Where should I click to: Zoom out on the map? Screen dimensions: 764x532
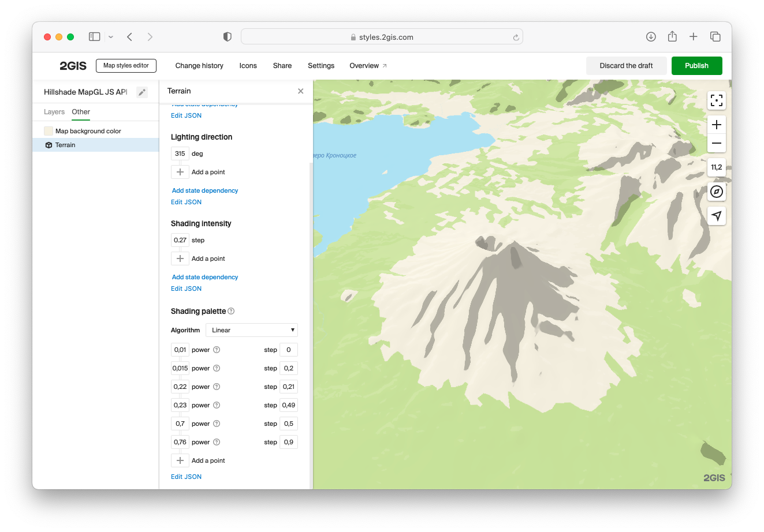(x=716, y=143)
